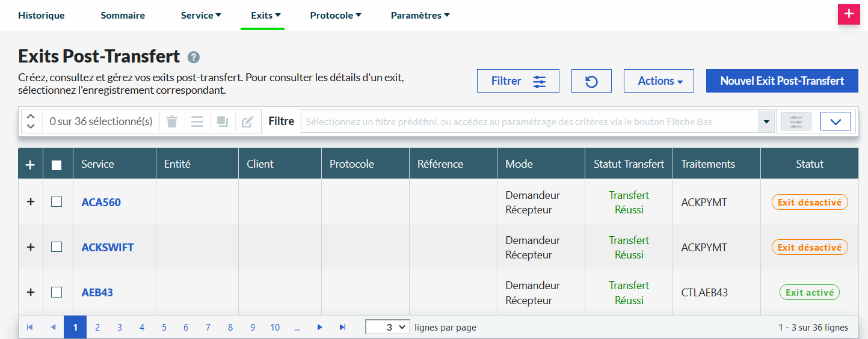Open the Actions dropdown button
Image resolution: width=868 pixels, height=339 pixels.
point(659,81)
